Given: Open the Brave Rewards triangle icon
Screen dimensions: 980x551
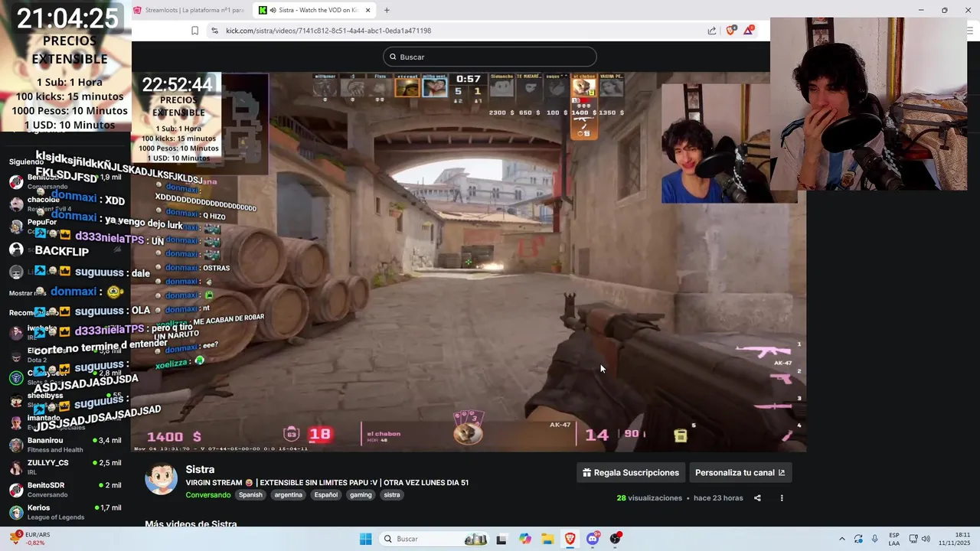Looking at the screenshot, I should tap(749, 31).
